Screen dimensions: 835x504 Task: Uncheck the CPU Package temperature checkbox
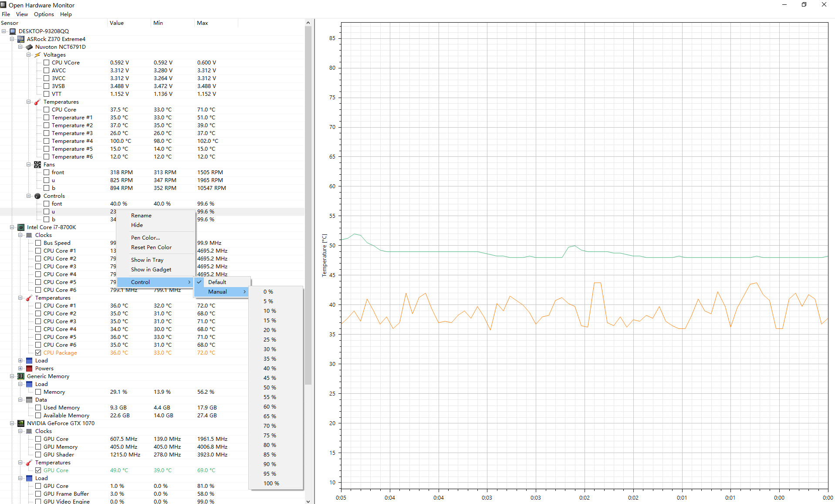(x=38, y=353)
